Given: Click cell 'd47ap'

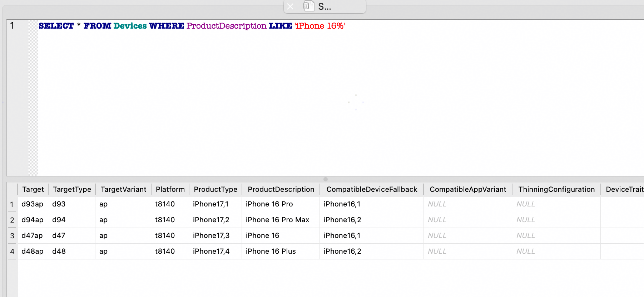Looking at the screenshot, I should coord(33,235).
